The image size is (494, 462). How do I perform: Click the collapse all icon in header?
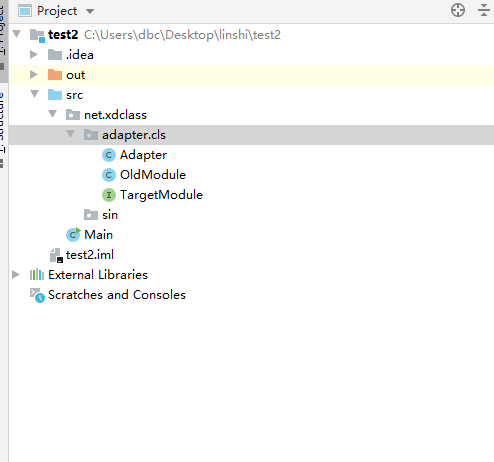point(484,10)
